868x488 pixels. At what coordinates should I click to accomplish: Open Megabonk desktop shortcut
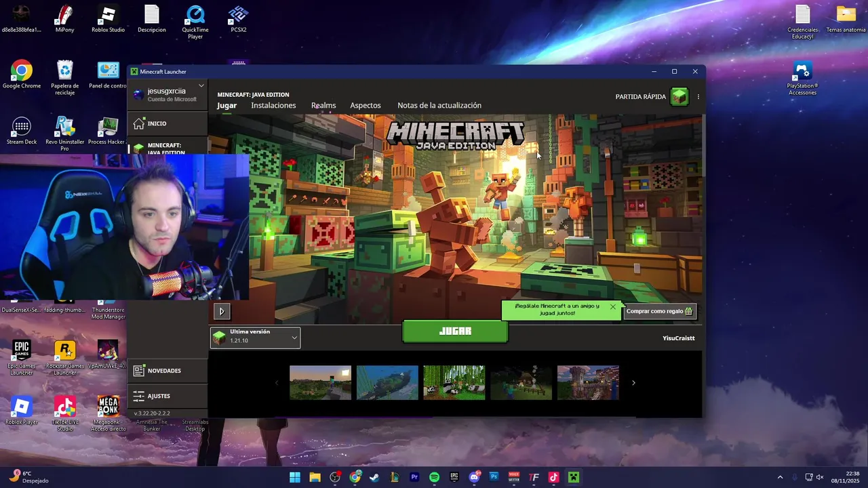tap(108, 413)
